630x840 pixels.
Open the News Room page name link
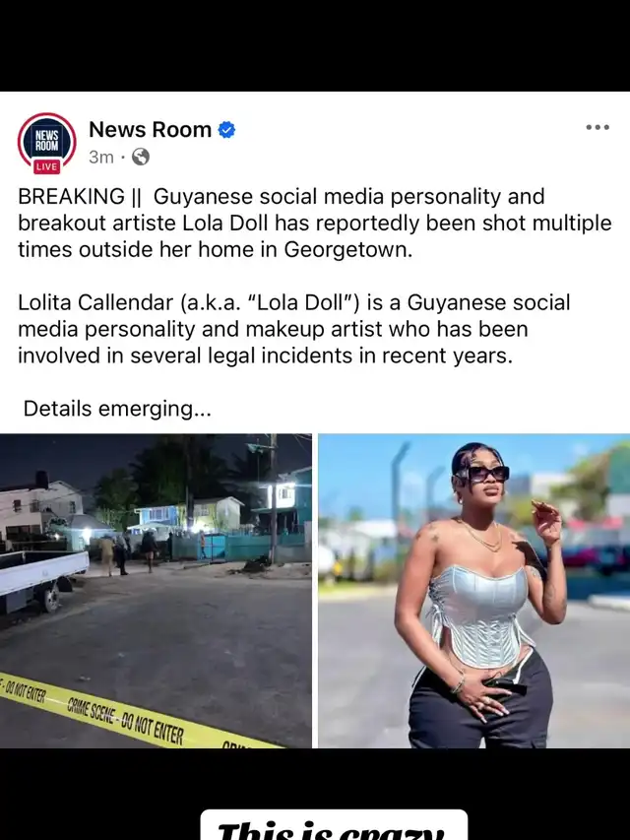point(150,130)
